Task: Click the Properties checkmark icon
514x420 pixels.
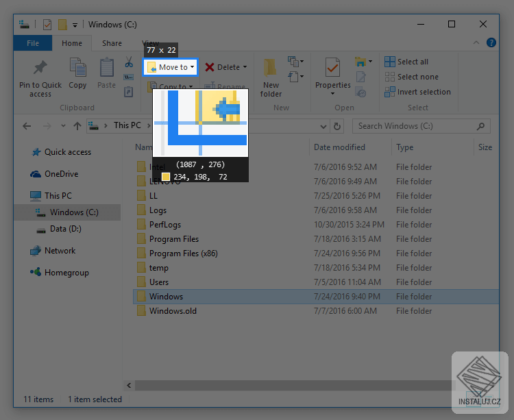Action: tap(332, 68)
